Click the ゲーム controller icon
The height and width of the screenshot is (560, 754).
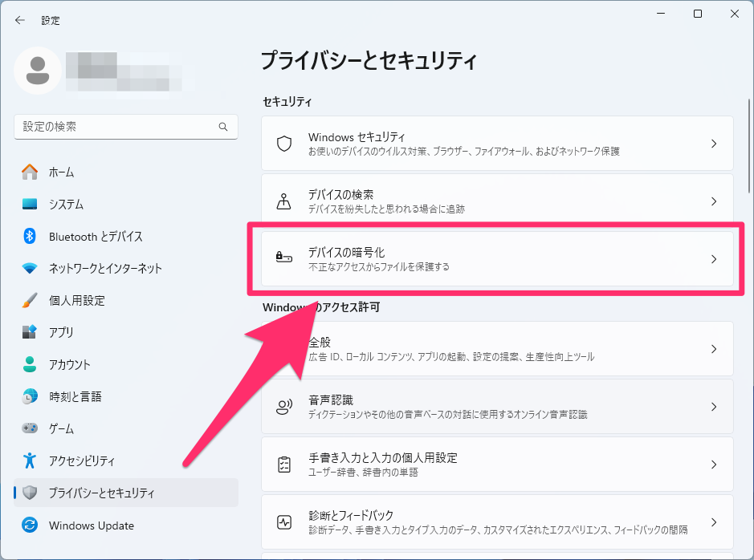pyautogui.click(x=30, y=428)
